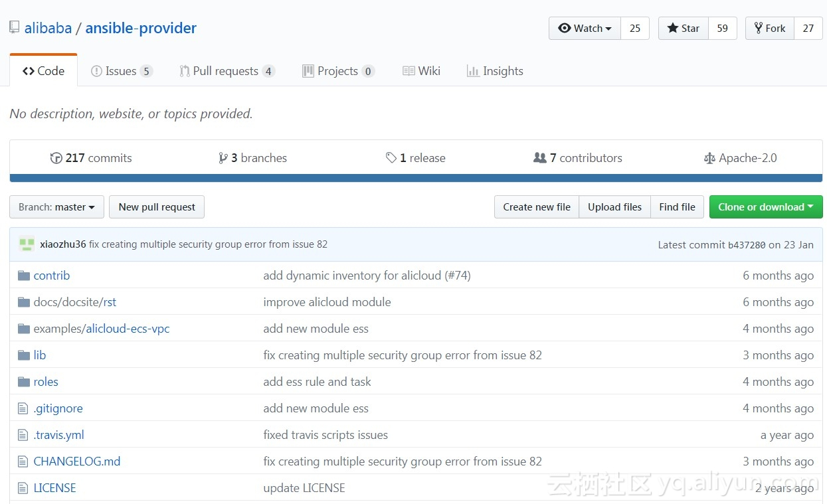Open the Branch: master dropdown
Image resolution: width=827 pixels, height=504 pixels.
(56, 207)
